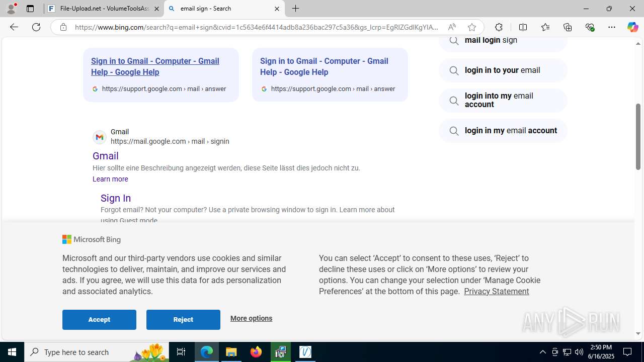The height and width of the screenshot is (362, 644).
Task: Click mail.google.com signin URL text
Action: [x=170, y=141]
